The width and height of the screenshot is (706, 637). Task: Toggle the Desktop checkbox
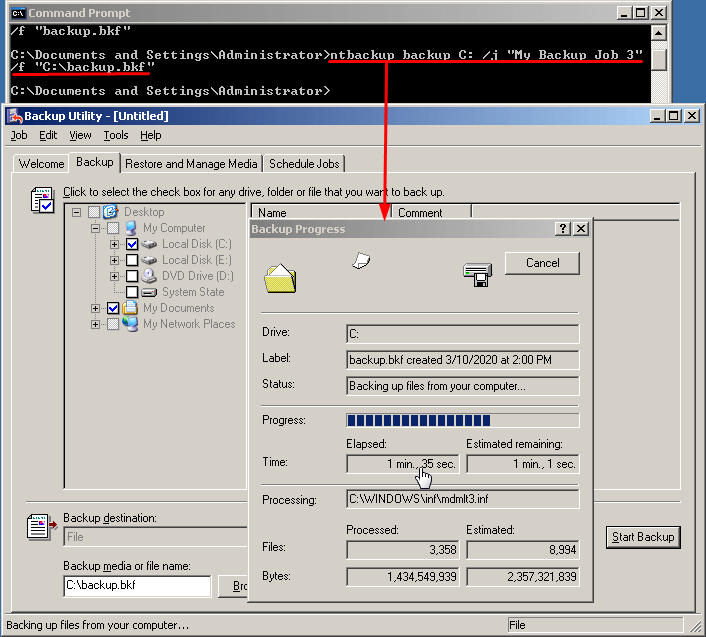(94, 212)
